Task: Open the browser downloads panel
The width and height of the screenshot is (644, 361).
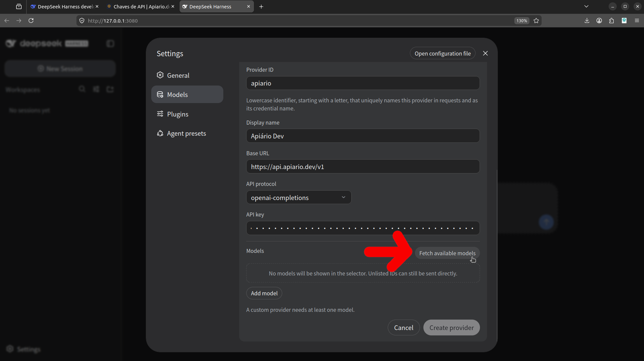Action: [x=587, y=21]
